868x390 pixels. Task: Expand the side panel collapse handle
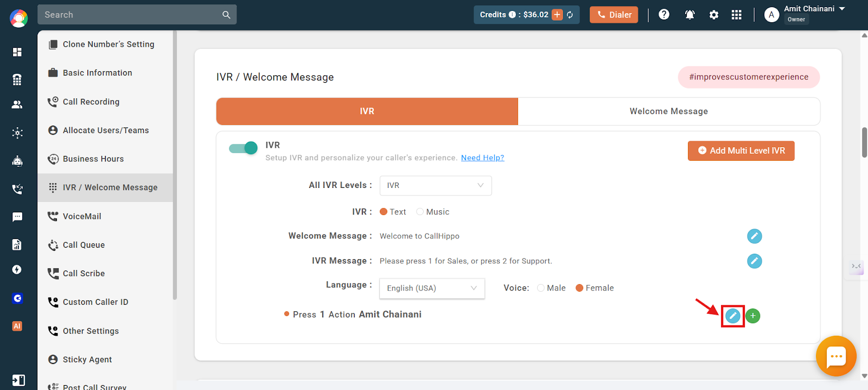point(857,267)
